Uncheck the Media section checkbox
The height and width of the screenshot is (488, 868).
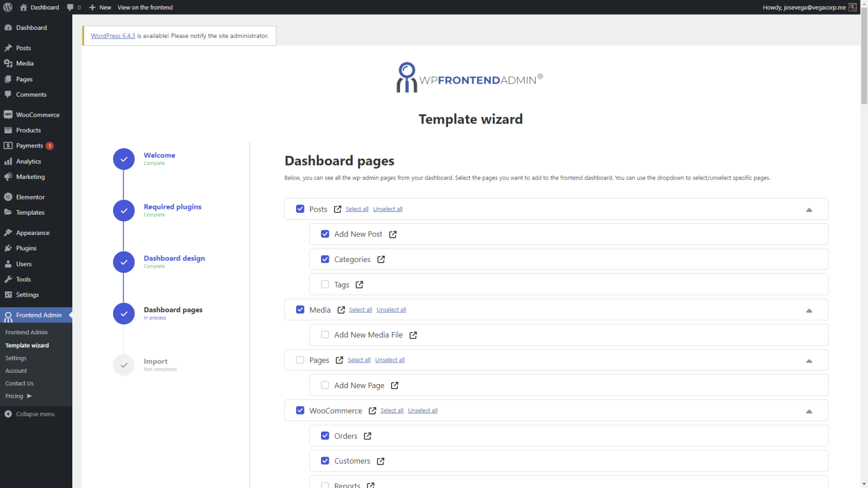(300, 310)
